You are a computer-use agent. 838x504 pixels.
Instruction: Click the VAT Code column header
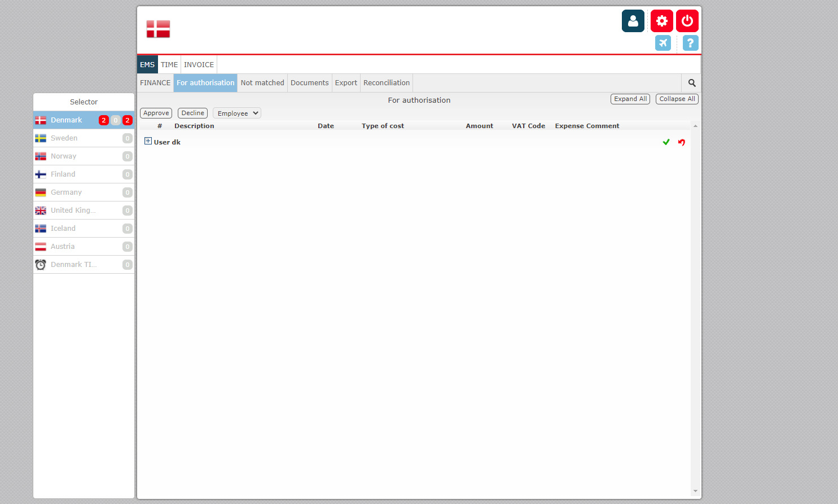[528, 126]
